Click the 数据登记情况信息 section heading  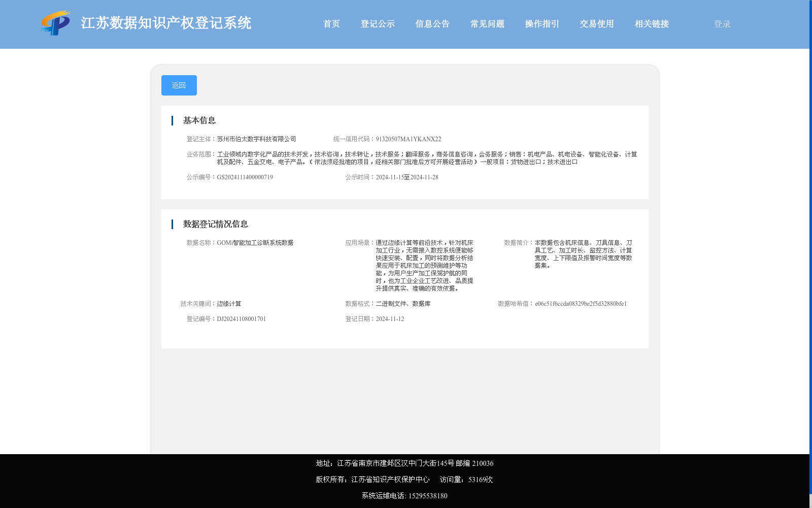[x=216, y=224]
